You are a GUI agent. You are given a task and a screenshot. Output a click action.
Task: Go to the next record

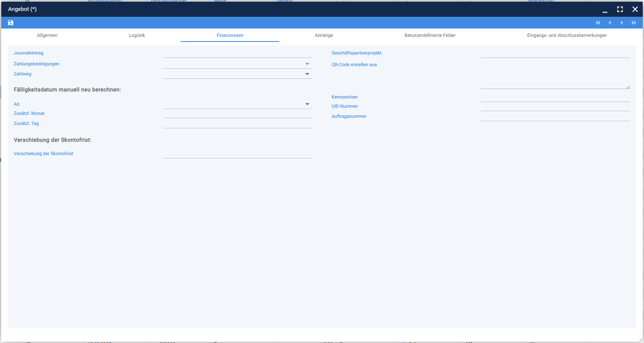pyautogui.click(x=622, y=23)
